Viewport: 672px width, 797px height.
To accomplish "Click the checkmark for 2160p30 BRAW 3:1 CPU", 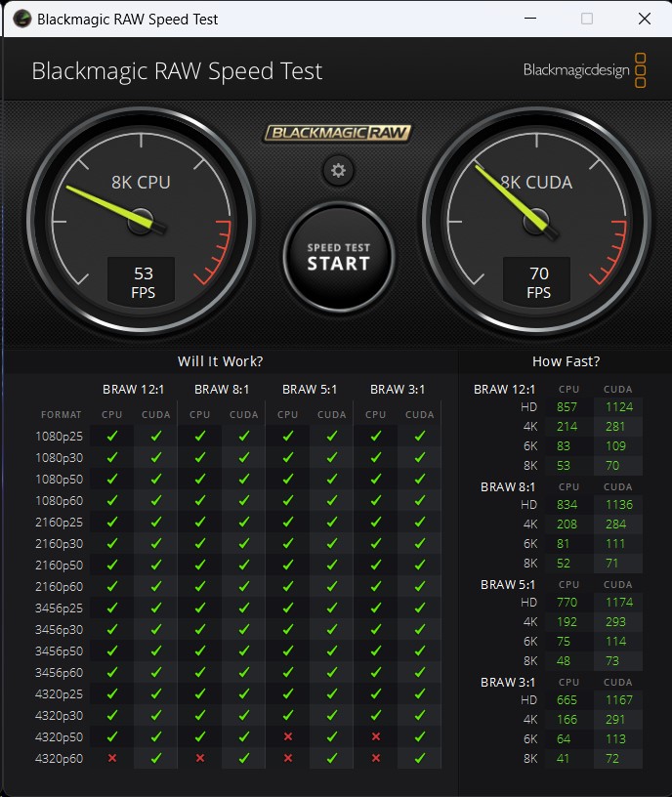I will [376, 543].
